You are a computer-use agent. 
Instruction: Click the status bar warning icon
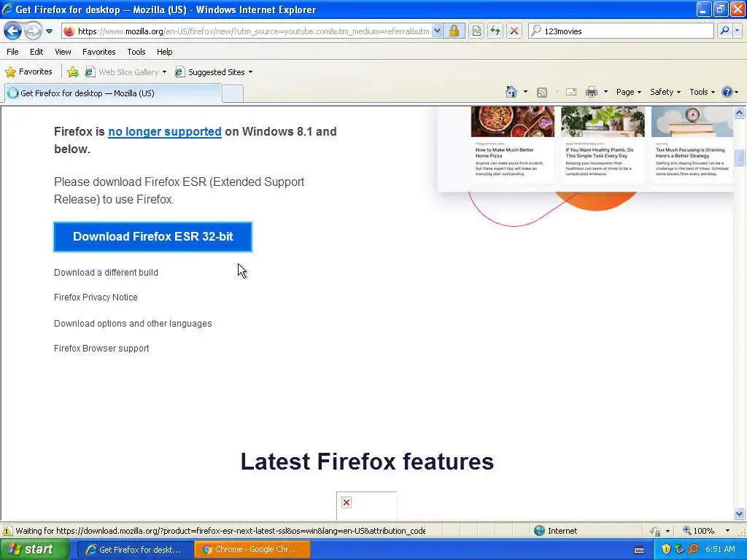(x=7, y=531)
